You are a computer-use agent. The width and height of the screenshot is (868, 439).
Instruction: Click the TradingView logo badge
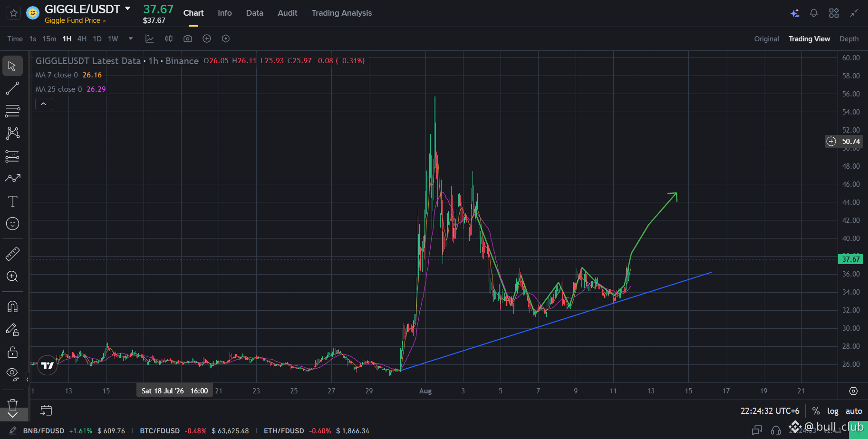[x=48, y=365]
